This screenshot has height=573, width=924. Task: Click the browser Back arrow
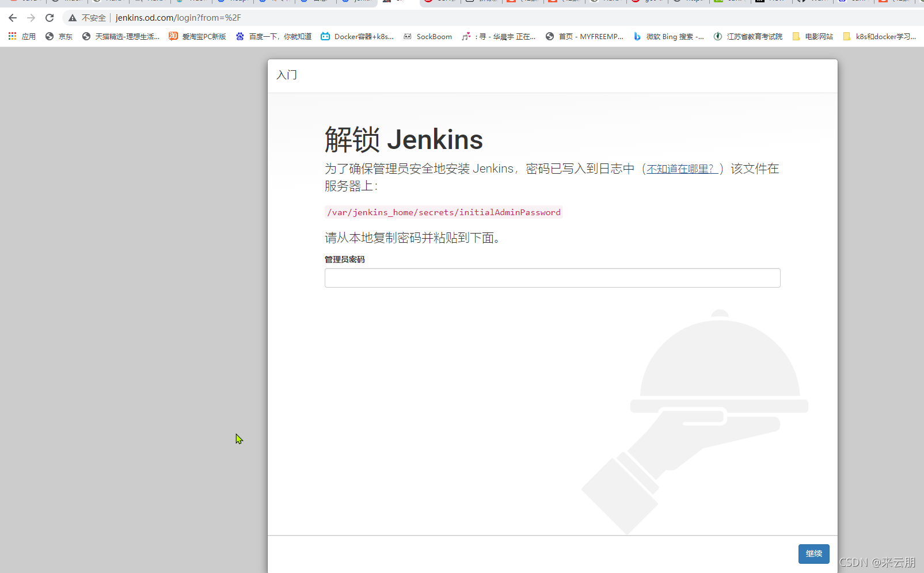click(x=13, y=18)
